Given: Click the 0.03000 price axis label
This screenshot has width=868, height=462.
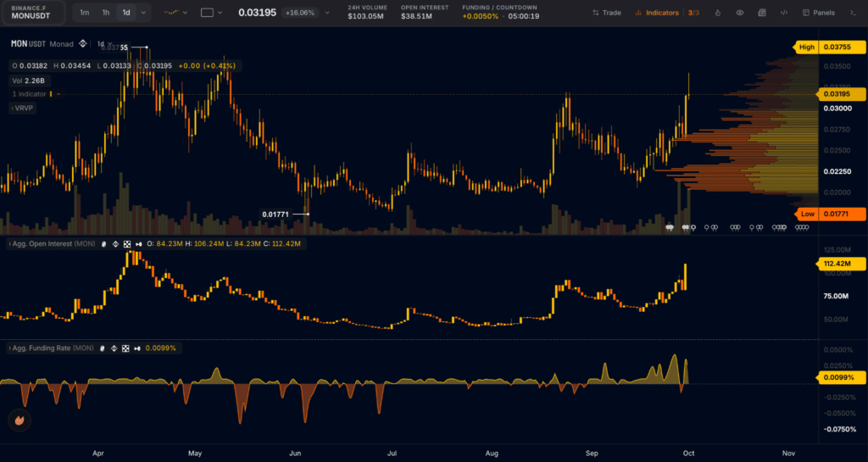Looking at the screenshot, I should click(x=837, y=108).
